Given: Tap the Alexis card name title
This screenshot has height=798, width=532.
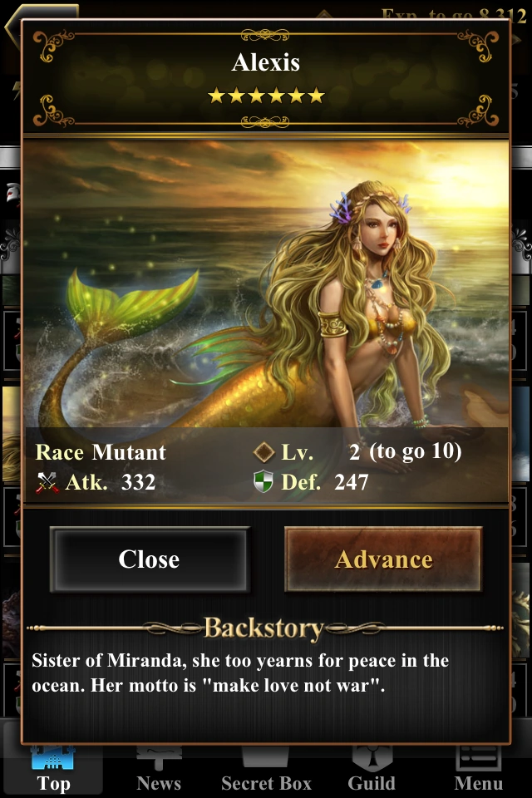Looking at the screenshot, I should coord(265,62).
